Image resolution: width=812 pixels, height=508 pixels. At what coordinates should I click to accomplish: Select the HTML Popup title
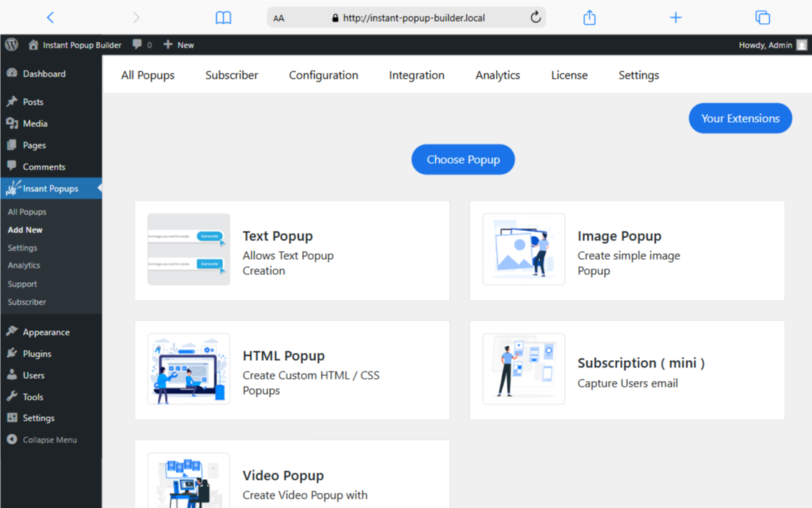point(284,356)
